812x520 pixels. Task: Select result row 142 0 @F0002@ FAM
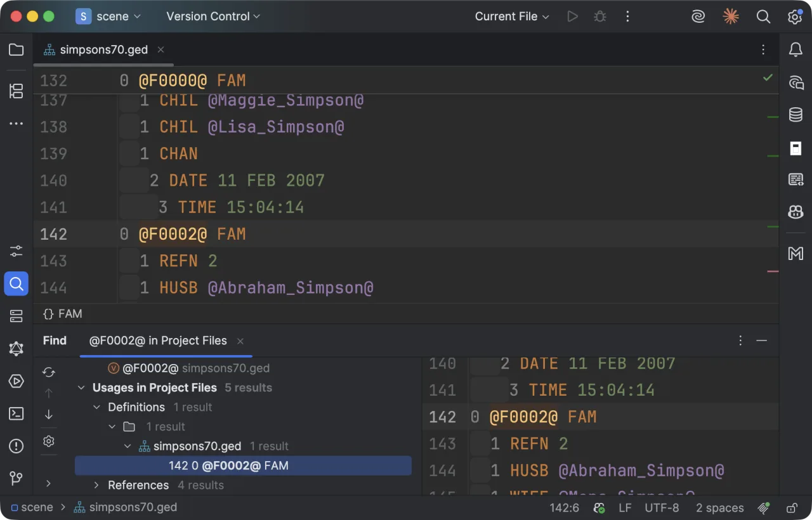pos(243,466)
